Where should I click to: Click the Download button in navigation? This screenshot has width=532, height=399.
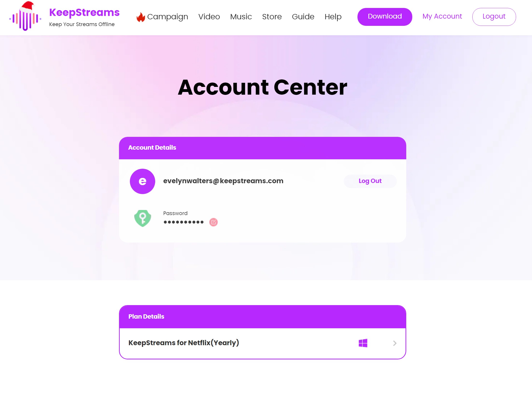(x=385, y=17)
